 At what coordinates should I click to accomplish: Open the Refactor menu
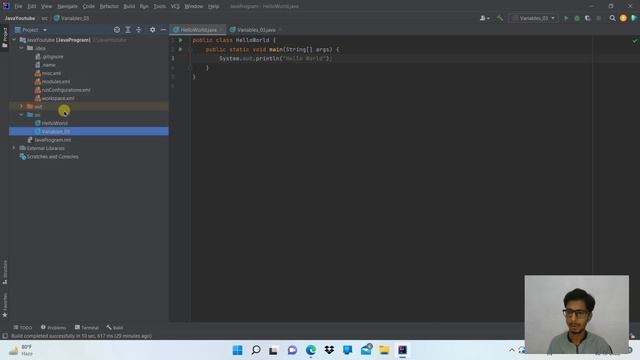(109, 6)
